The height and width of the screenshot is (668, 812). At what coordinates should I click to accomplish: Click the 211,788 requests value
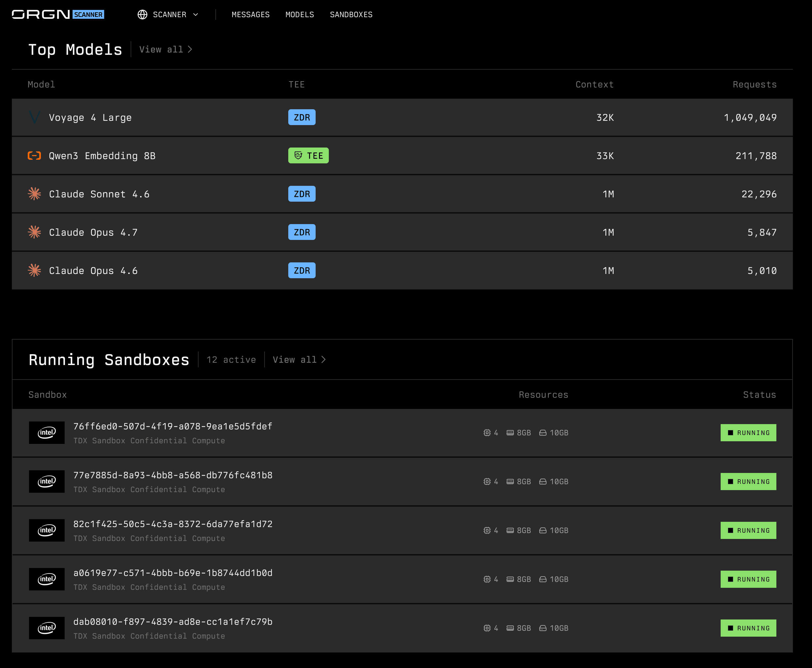756,156
